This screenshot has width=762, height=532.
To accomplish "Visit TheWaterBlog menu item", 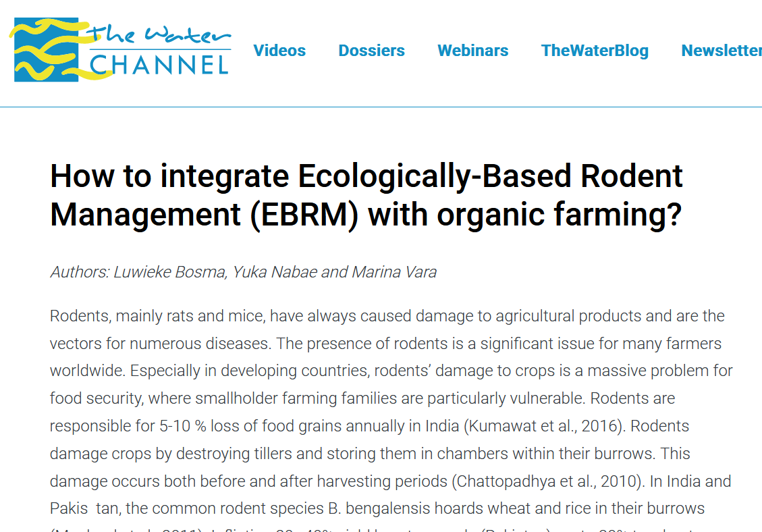I will point(595,50).
